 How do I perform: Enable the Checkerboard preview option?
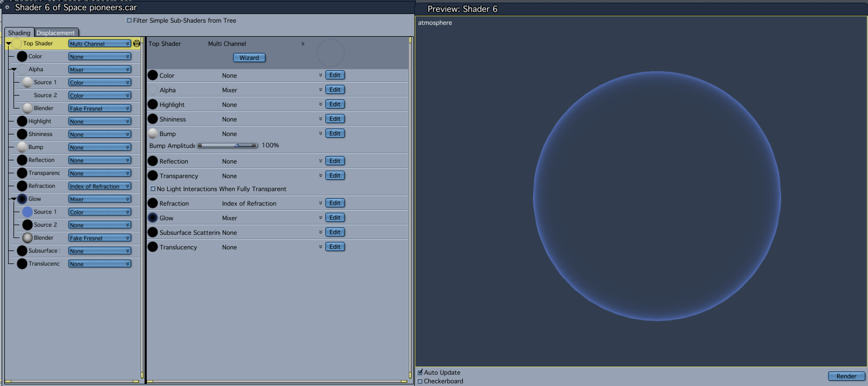[420, 381]
